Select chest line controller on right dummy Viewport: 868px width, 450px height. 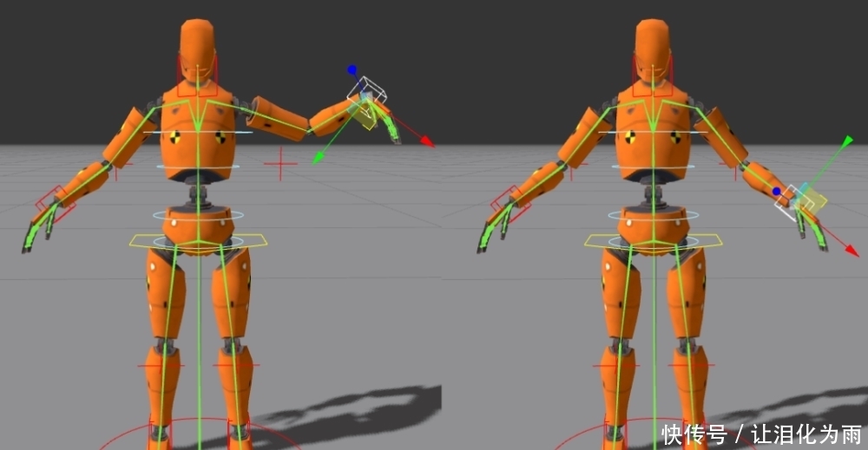point(654,132)
